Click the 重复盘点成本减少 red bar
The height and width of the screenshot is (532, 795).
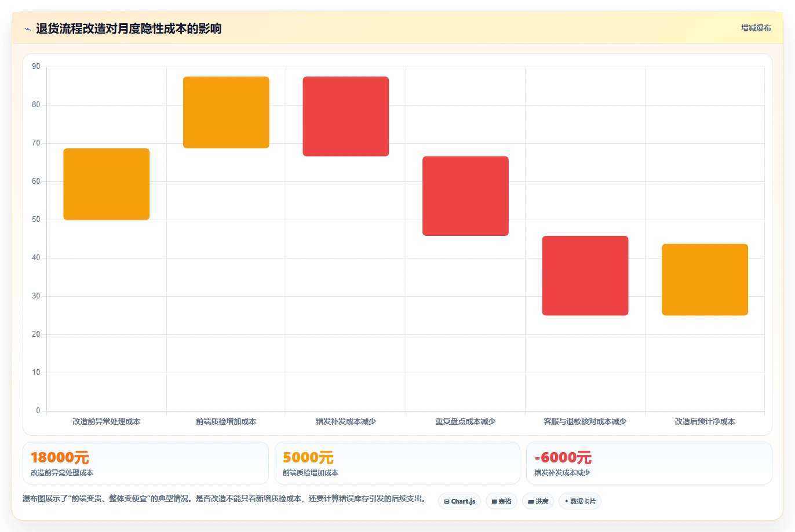click(465, 196)
